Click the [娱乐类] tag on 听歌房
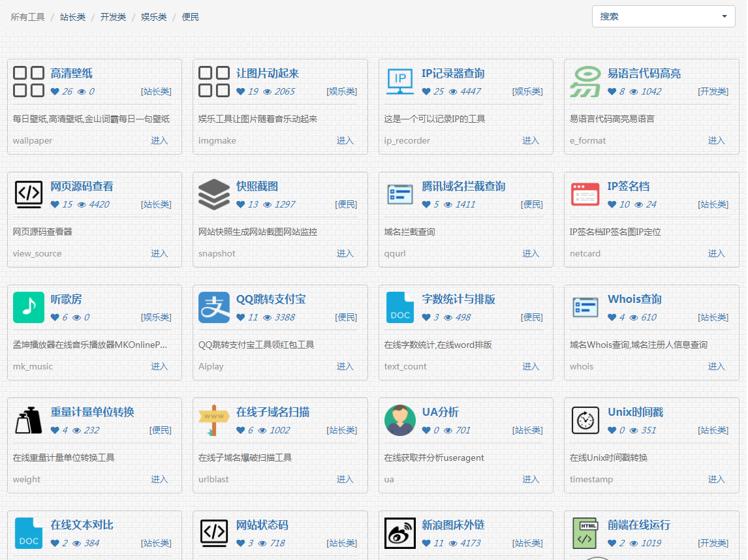This screenshot has height=560, width=748. click(156, 318)
